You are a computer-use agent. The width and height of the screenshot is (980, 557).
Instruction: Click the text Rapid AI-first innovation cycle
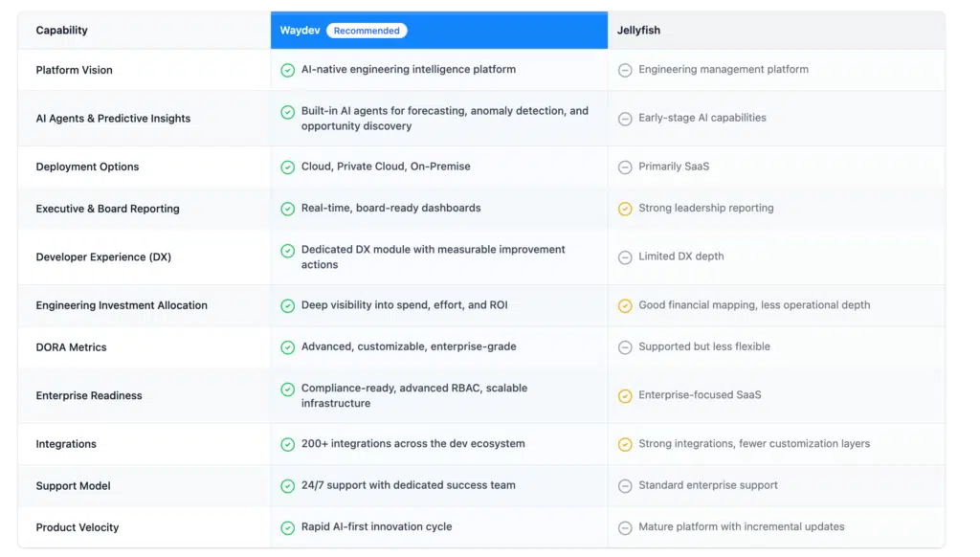click(376, 526)
